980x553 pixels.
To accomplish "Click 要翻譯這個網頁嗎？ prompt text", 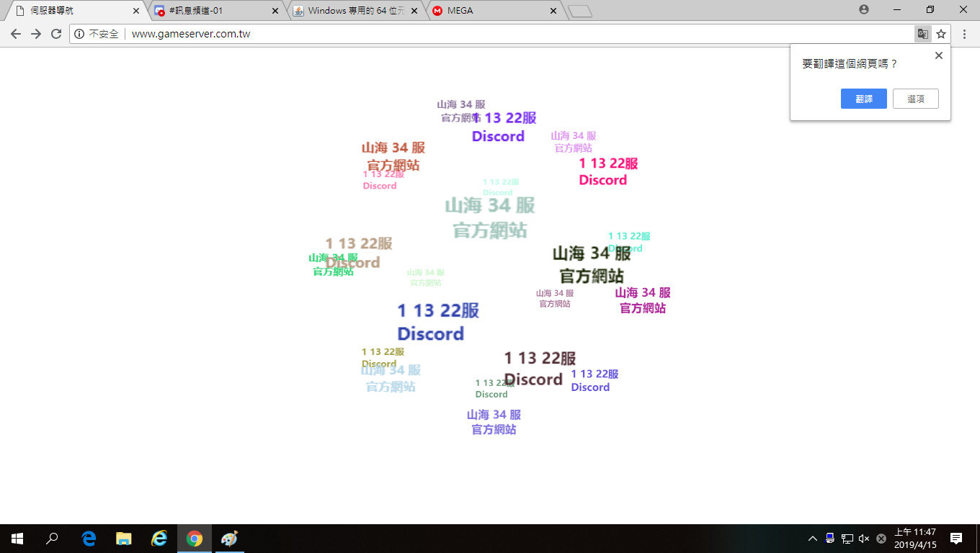I will [850, 63].
